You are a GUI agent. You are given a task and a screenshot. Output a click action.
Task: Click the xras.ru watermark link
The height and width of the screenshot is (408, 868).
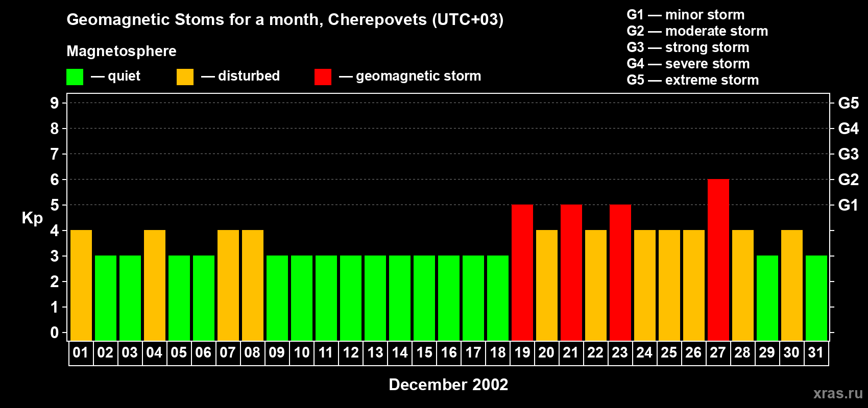(837, 393)
